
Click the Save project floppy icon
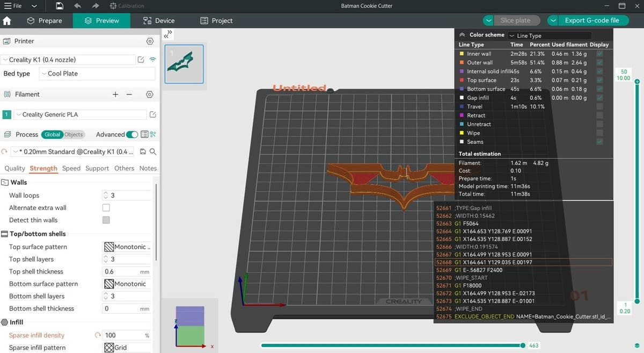(x=60, y=6)
